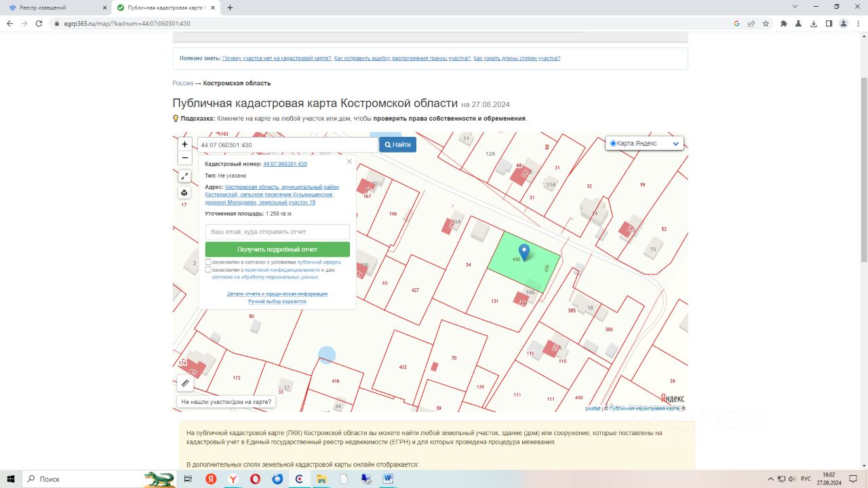Open the Chrome three-dot menu
Viewport: 868px width, 488px height.
pos(858,23)
